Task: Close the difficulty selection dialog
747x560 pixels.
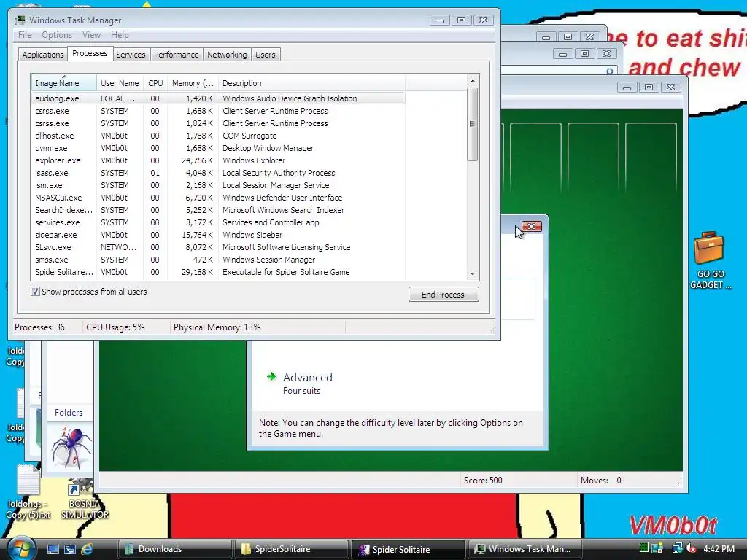Action: click(532, 226)
